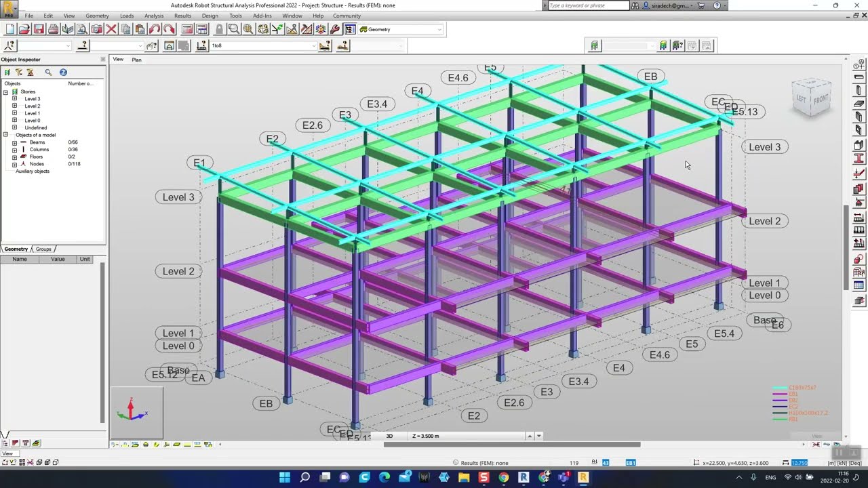Click the Print icon
Image resolution: width=868 pixels, height=488 pixels.
53,29
